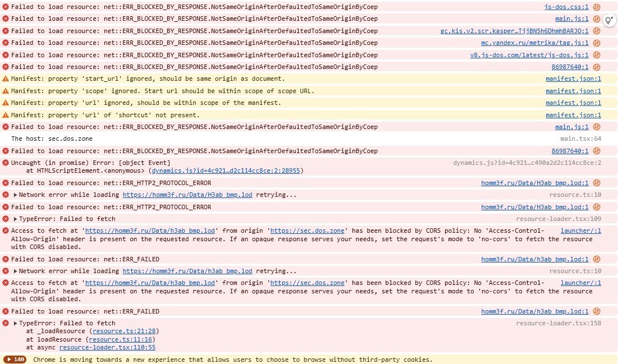Expand TypeError entry sourced from resource-loader.tsx:109
This screenshot has height=364, width=618.
pos(15,219)
